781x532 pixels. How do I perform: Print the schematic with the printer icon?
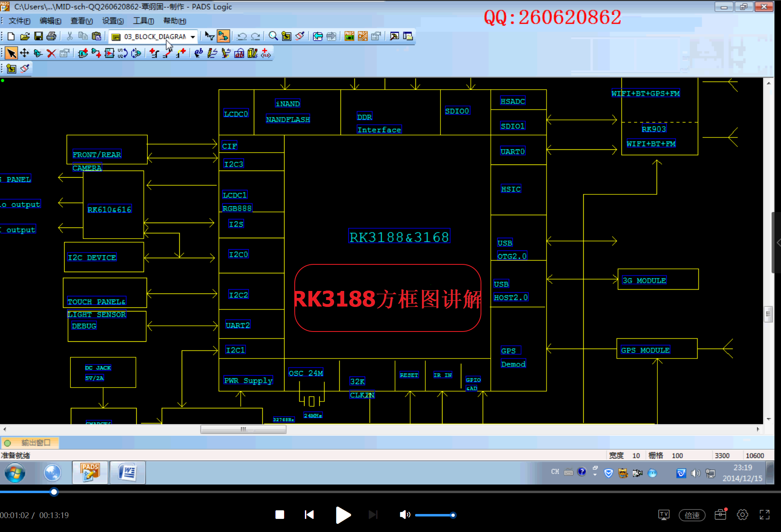click(52, 36)
